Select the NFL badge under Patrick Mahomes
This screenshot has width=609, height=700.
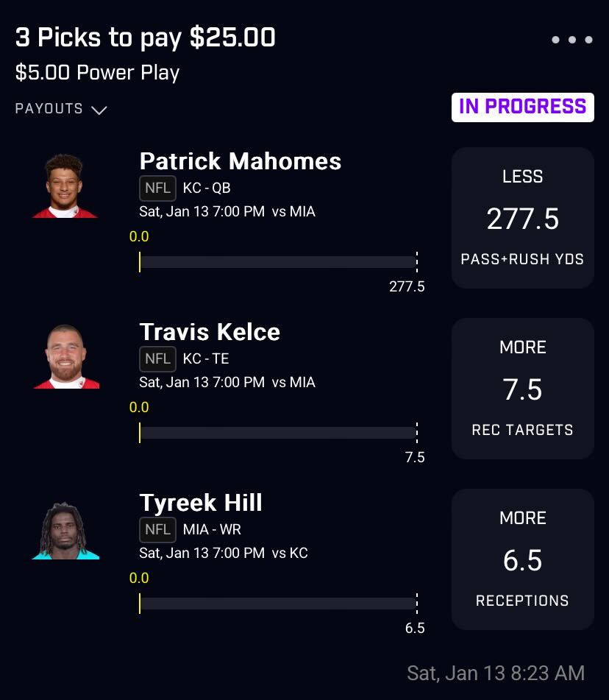[157, 188]
